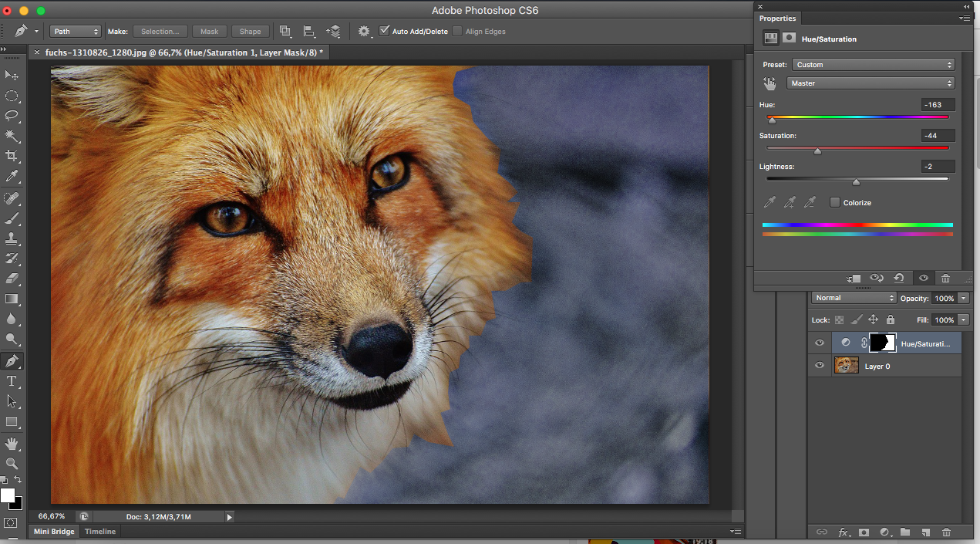
Task: Hide Layer 0 with eye icon
Action: (x=820, y=366)
